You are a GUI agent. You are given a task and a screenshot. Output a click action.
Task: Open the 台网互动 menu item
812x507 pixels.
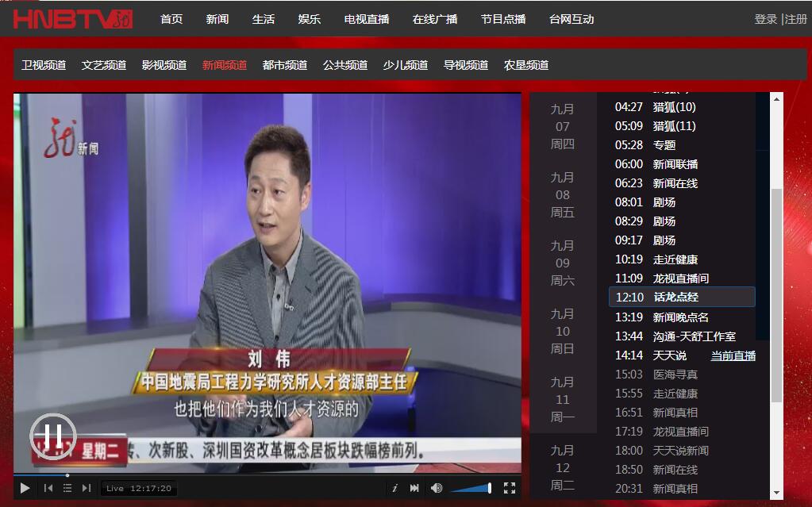(571, 19)
